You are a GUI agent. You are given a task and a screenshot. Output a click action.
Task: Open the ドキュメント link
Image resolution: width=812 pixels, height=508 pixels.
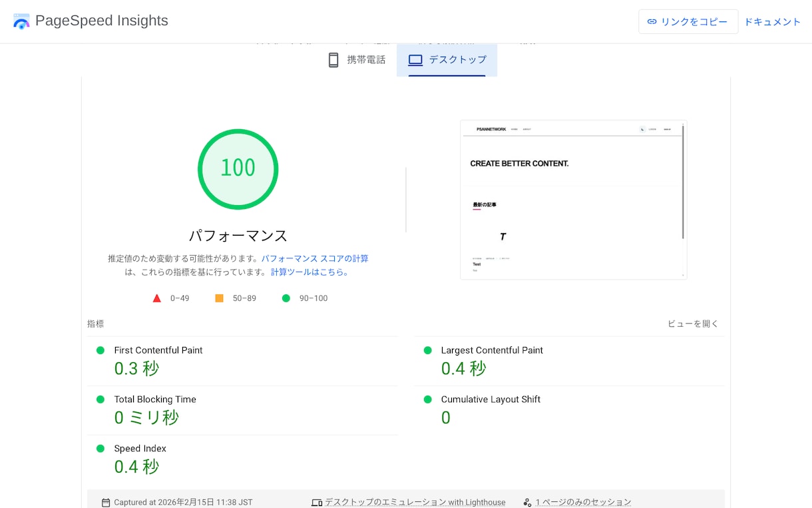(x=772, y=21)
